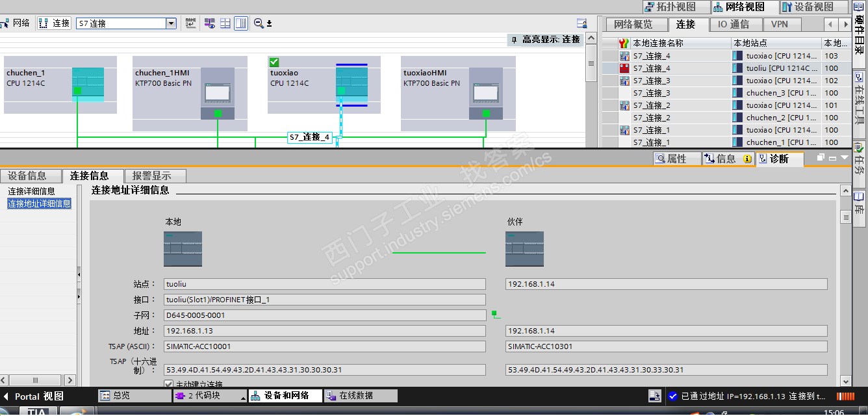
Task: Open the S7 连接 connection type dropdown
Action: [x=172, y=23]
